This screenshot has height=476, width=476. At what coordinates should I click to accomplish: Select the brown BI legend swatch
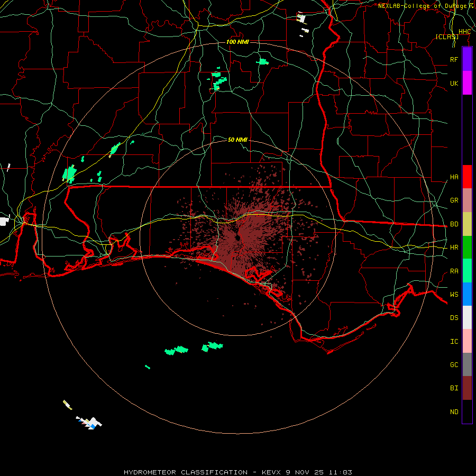click(x=467, y=388)
